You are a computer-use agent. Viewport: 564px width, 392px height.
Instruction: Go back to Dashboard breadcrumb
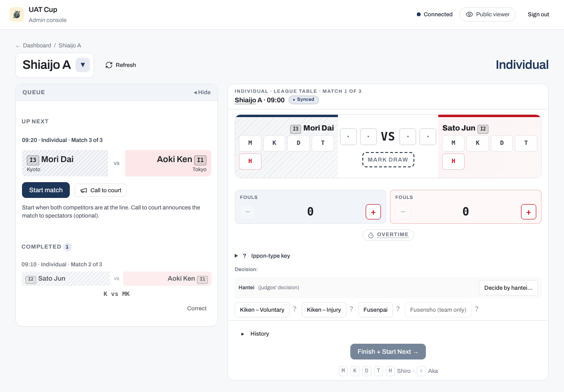point(37,45)
